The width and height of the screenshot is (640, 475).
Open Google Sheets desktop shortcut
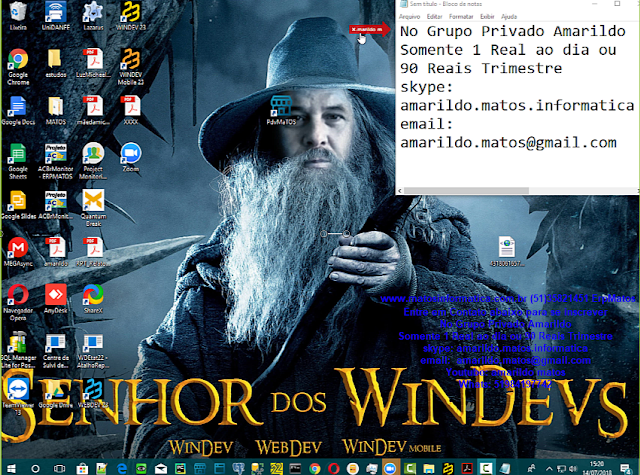(x=18, y=161)
